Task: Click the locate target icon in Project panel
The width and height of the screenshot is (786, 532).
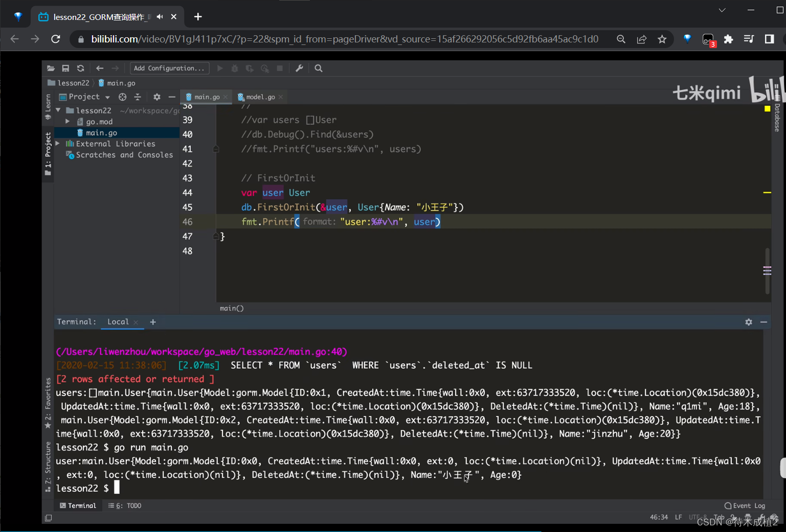Action: (122, 97)
